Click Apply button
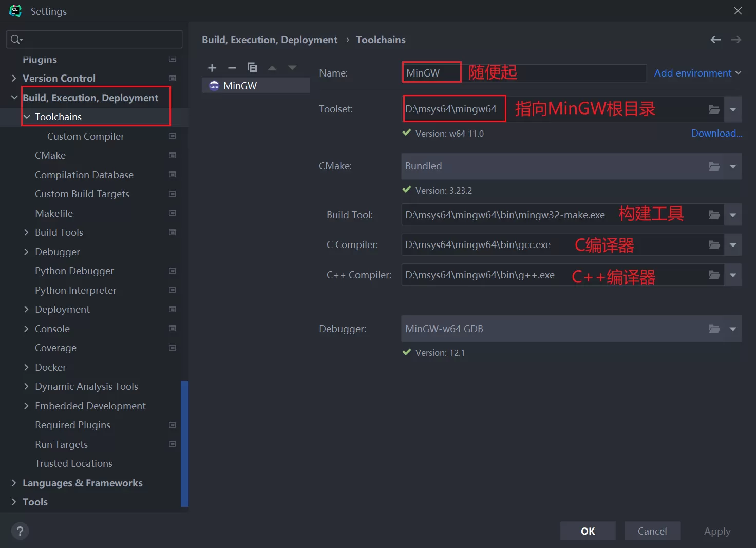This screenshot has height=548, width=756. pyautogui.click(x=717, y=531)
